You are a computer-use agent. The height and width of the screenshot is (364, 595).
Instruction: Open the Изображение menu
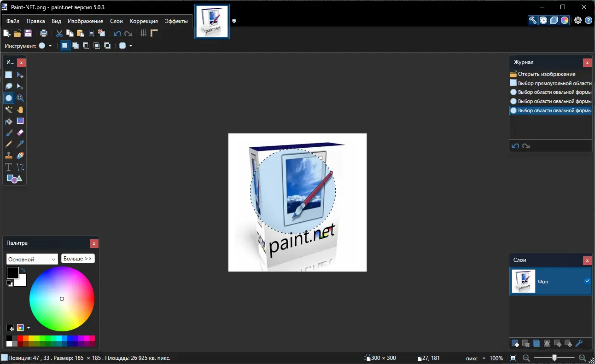[86, 21]
